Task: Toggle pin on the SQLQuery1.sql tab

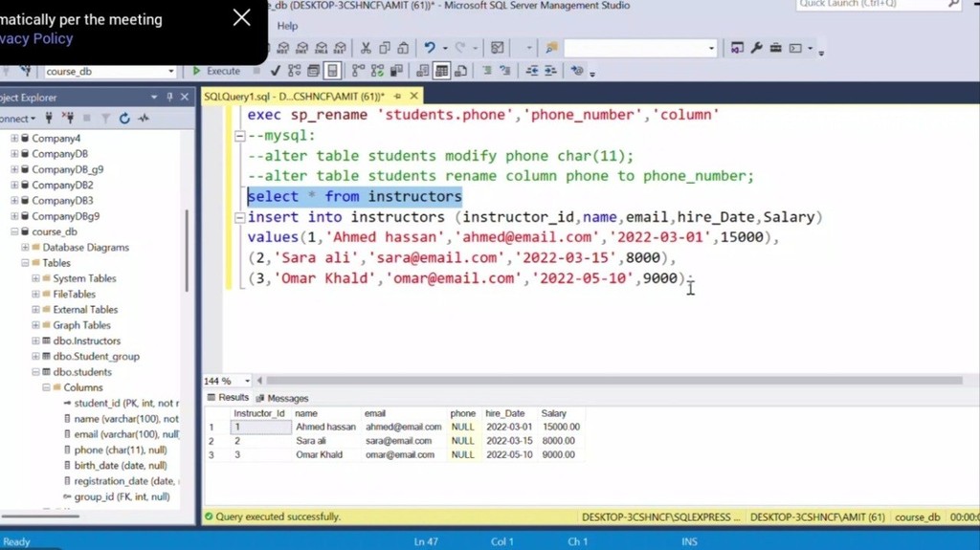Action: [x=397, y=97]
